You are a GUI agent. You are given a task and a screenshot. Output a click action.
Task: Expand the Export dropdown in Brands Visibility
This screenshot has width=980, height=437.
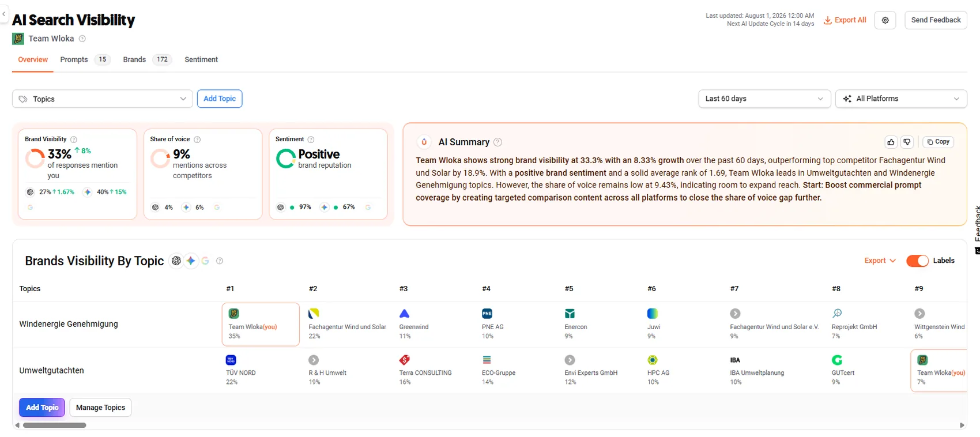tap(880, 261)
